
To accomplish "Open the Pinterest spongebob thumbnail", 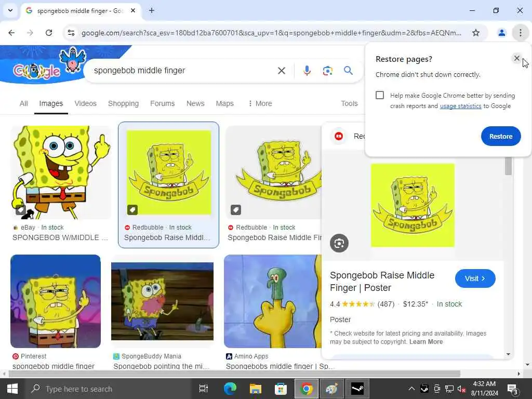I will 56,301.
